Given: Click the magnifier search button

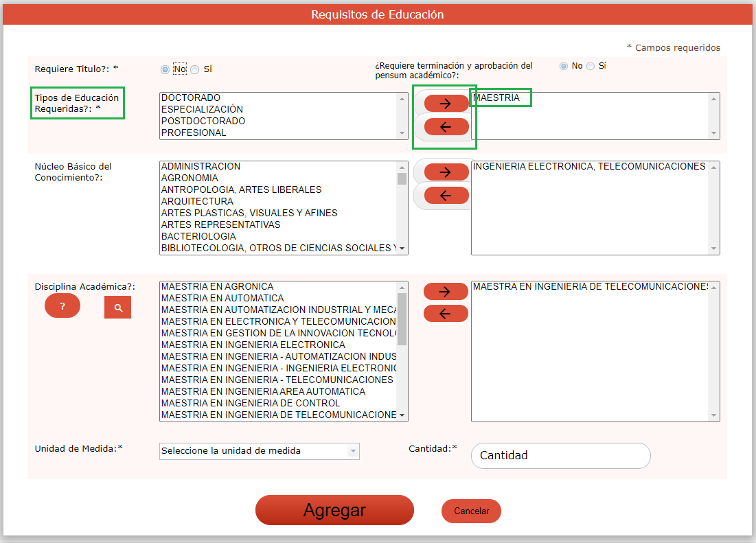Looking at the screenshot, I should (x=118, y=308).
